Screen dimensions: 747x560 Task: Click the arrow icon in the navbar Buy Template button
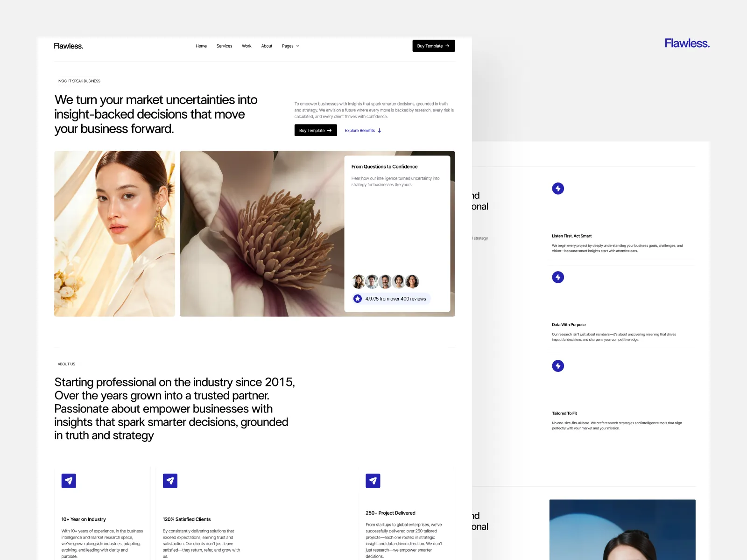447,46
